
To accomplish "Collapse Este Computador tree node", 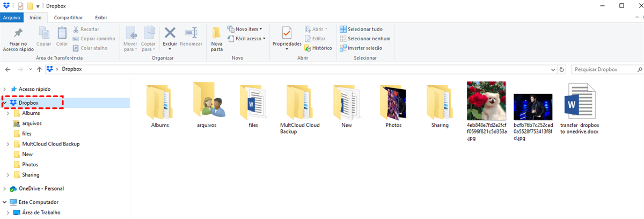I will point(5,202).
